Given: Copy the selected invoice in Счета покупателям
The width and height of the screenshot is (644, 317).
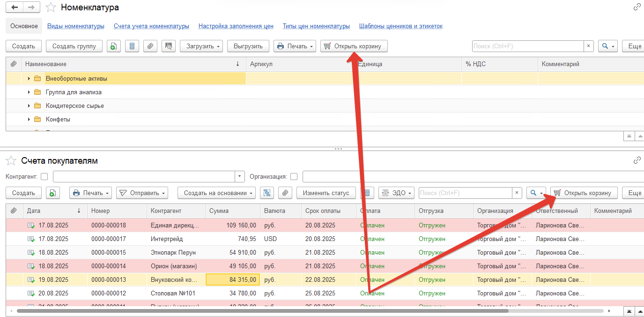Looking at the screenshot, I should (x=52, y=193).
